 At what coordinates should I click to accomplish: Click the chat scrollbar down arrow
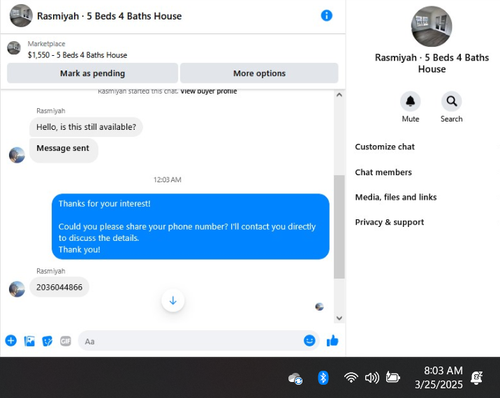point(339,318)
